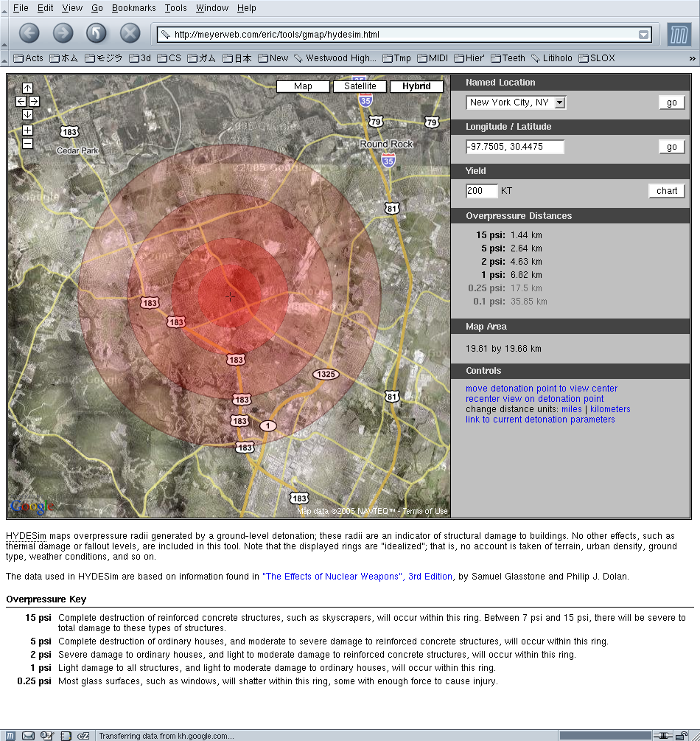Zoom in the map with the plus control
The width and height of the screenshot is (700, 741).
point(27,130)
